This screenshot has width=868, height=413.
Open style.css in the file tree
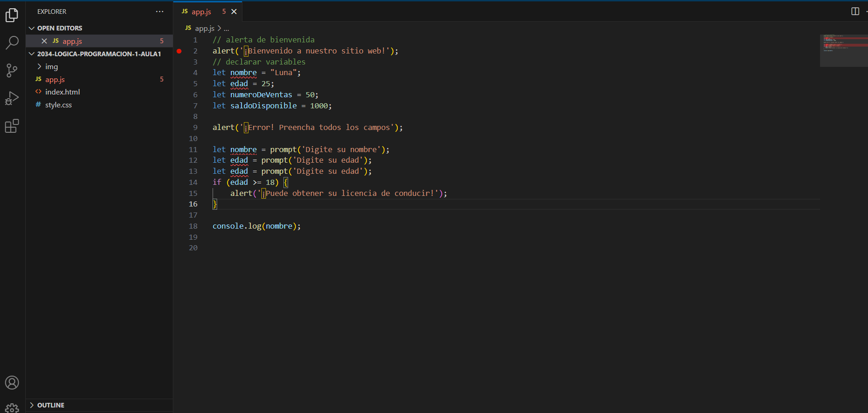point(99,105)
